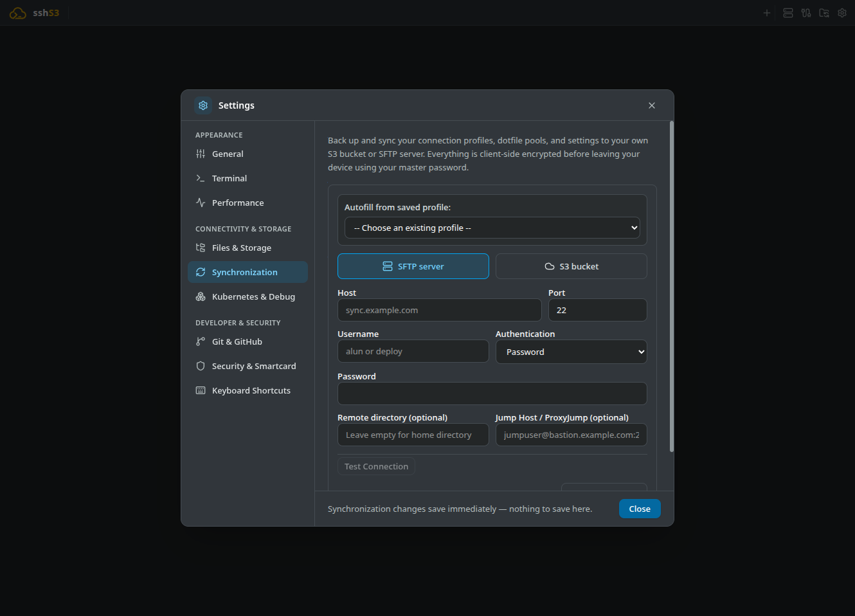Open the Authentication dropdown
Image resolution: width=855 pixels, height=616 pixels.
tap(571, 352)
